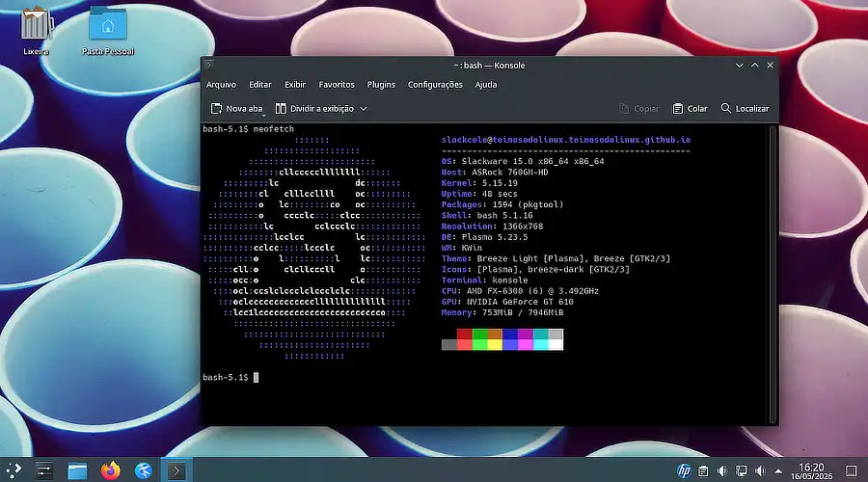
Task: Click the 'Icons: [Plasma], breeze-dark' line
Action: (x=535, y=270)
